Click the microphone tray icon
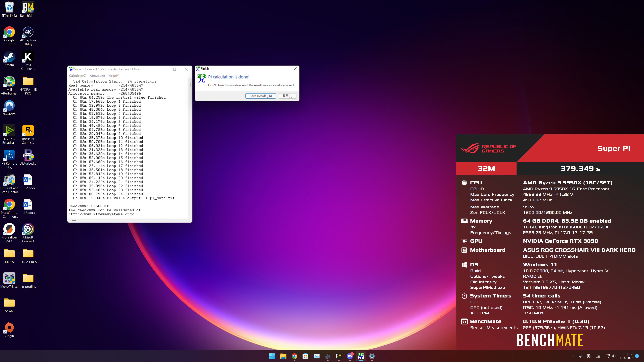644x362 pixels. coord(580,356)
